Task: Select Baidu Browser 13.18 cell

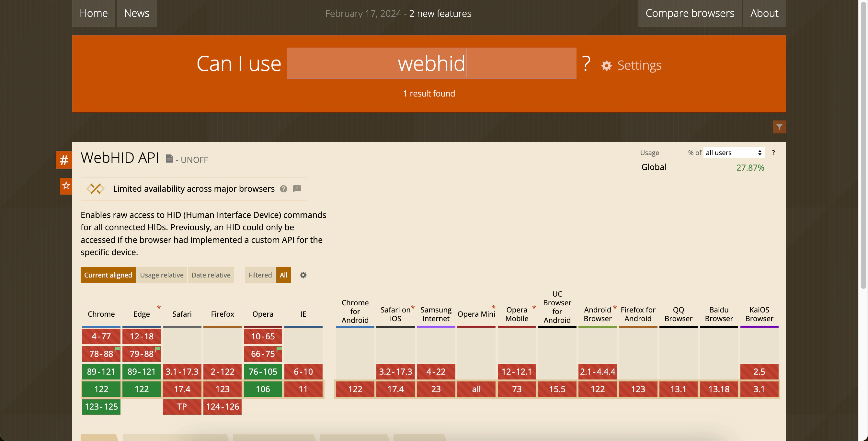Action: (x=719, y=389)
